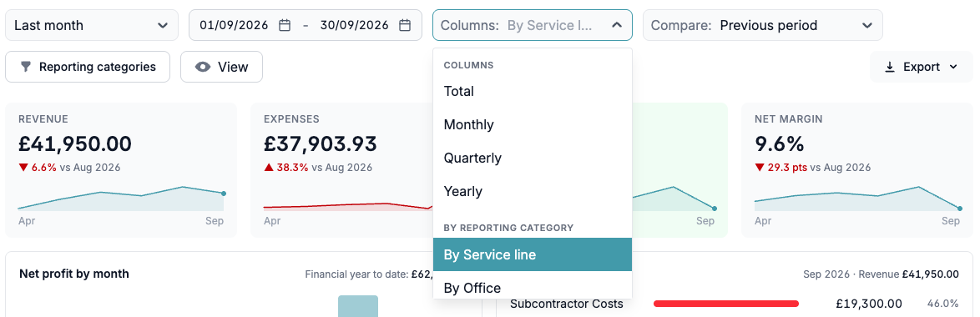The height and width of the screenshot is (317, 980).
Task: Click the eye icon on View
Action: pos(203,67)
